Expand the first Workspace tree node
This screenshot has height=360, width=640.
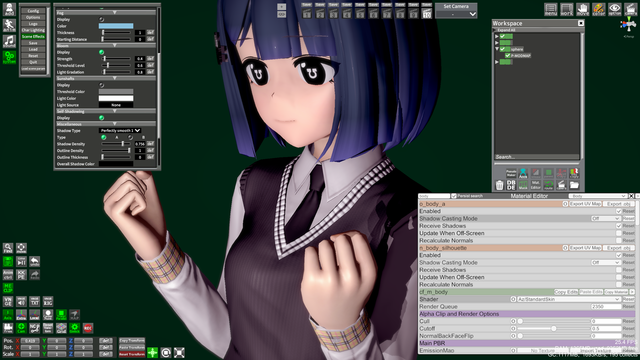pos(497,36)
